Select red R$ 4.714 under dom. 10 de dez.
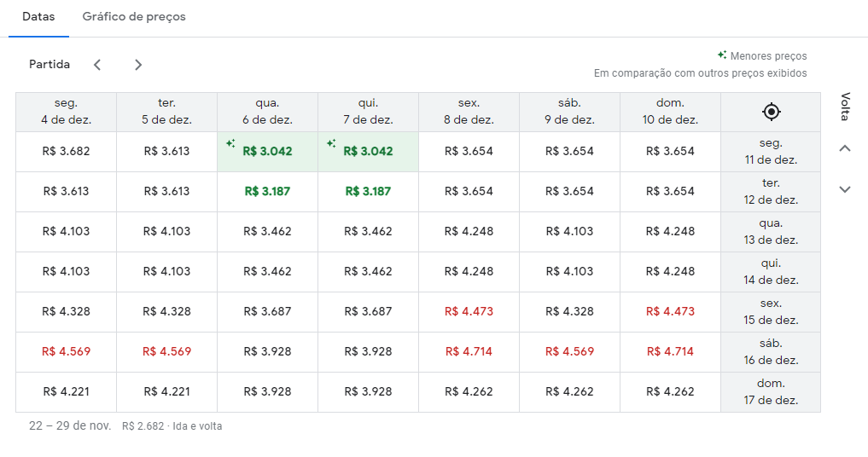This screenshot has height=457, width=868. 670,352
